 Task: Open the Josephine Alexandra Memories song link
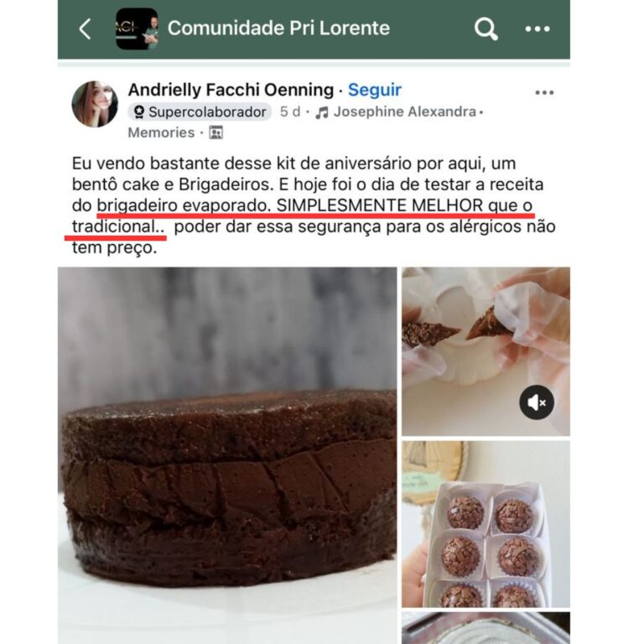[x=305, y=122]
